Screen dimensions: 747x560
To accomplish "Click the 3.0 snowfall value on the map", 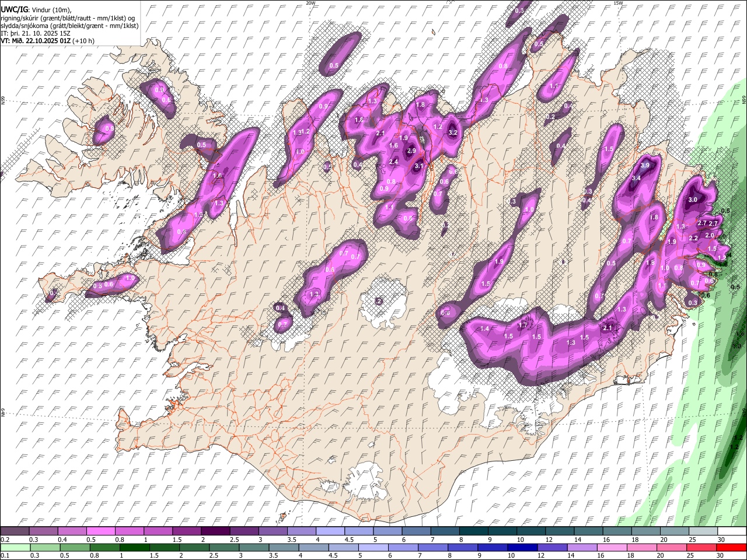I will click(693, 199).
